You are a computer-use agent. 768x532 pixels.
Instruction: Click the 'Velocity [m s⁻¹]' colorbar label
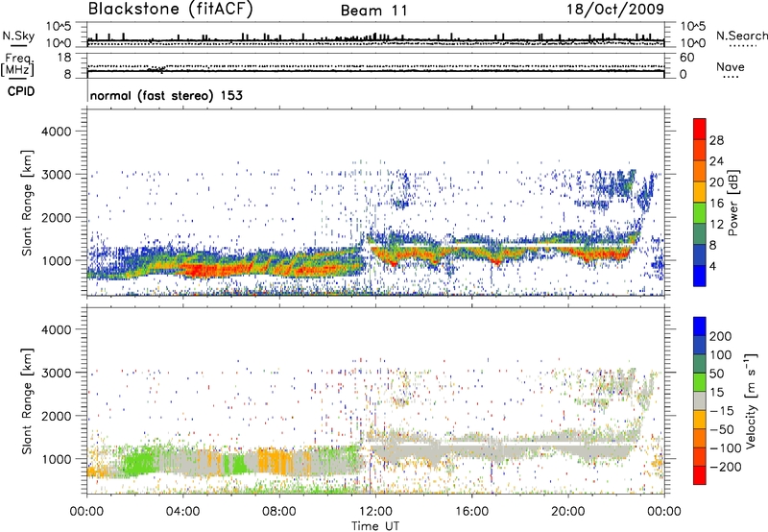click(x=751, y=400)
